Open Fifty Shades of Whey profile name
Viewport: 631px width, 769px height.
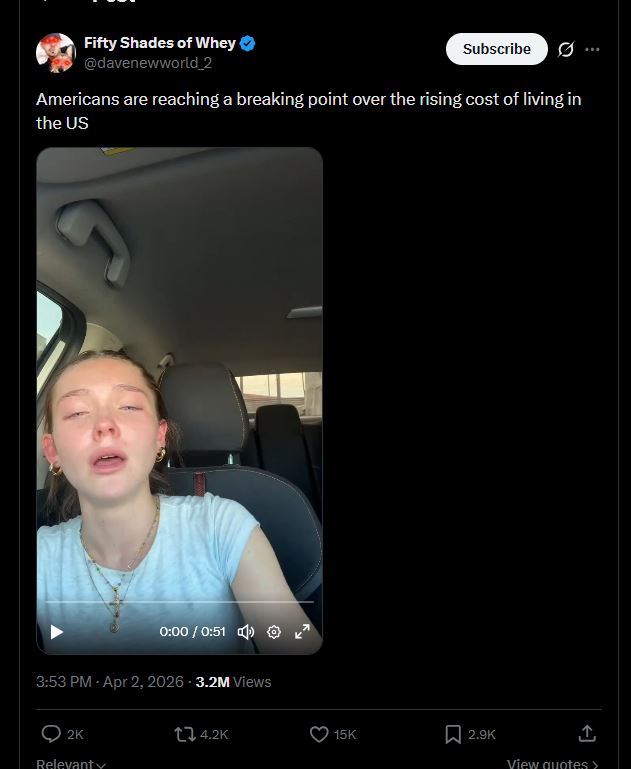coord(160,43)
